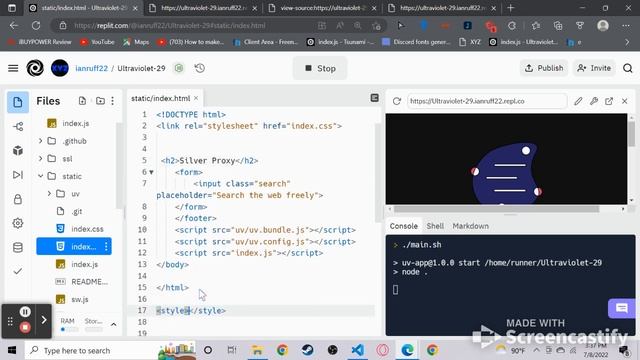Close the webview pane
640x360 pixels.
(624, 101)
